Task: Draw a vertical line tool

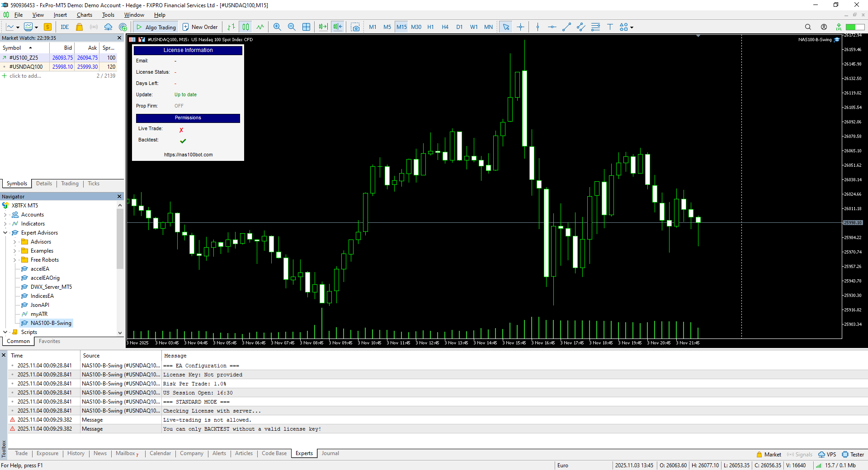Action: 538,27
